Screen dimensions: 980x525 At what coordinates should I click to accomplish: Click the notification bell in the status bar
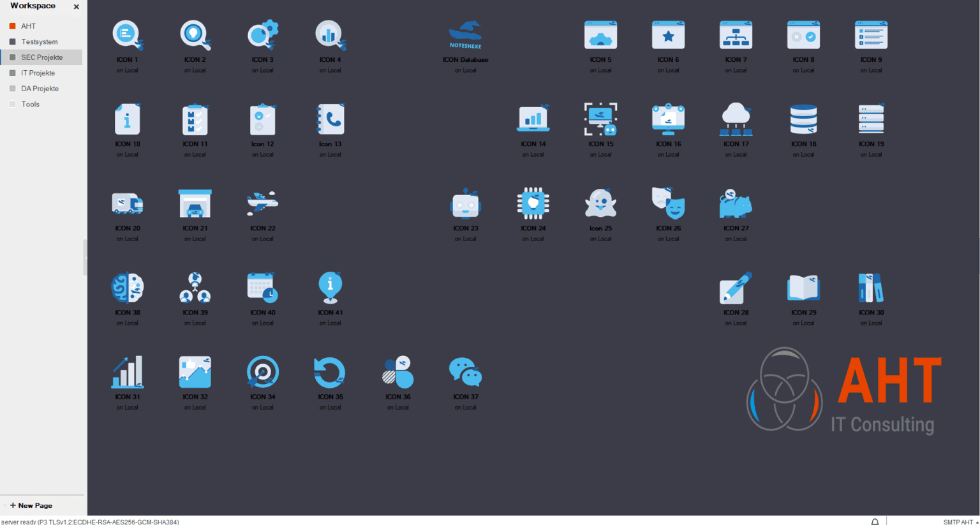coord(875,521)
